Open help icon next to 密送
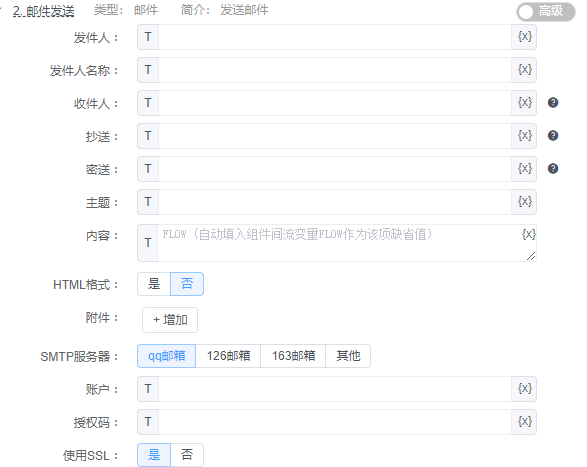Image resolution: width=587 pixels, height=467 pixels. click(x=553, y=169)
